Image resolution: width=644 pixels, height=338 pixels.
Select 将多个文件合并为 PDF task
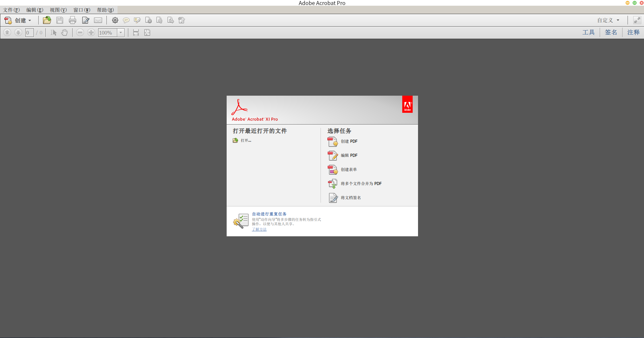360,183
